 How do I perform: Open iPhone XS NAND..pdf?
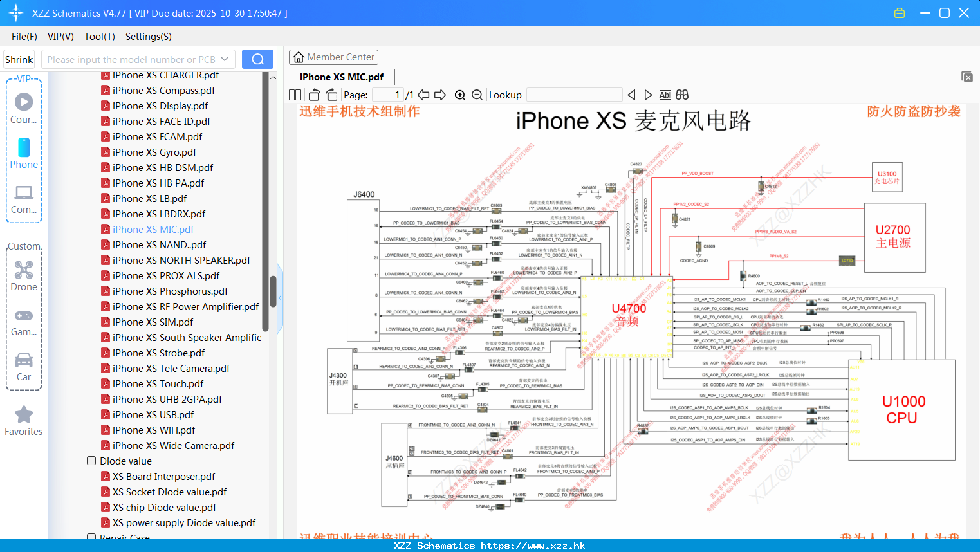click(x=159, y=245)
